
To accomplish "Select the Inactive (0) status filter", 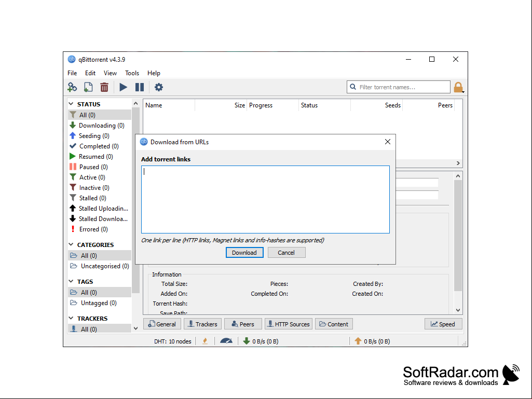I will 100,188.
